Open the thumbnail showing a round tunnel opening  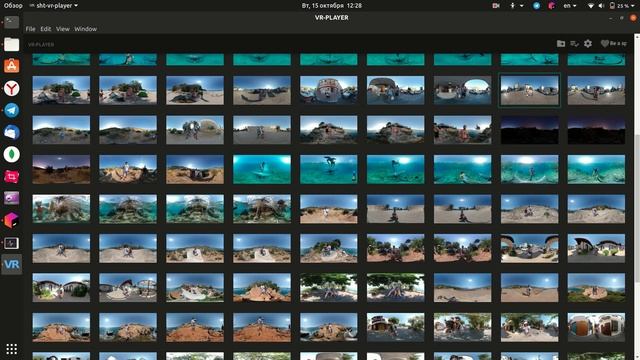[x=462, y=90]
